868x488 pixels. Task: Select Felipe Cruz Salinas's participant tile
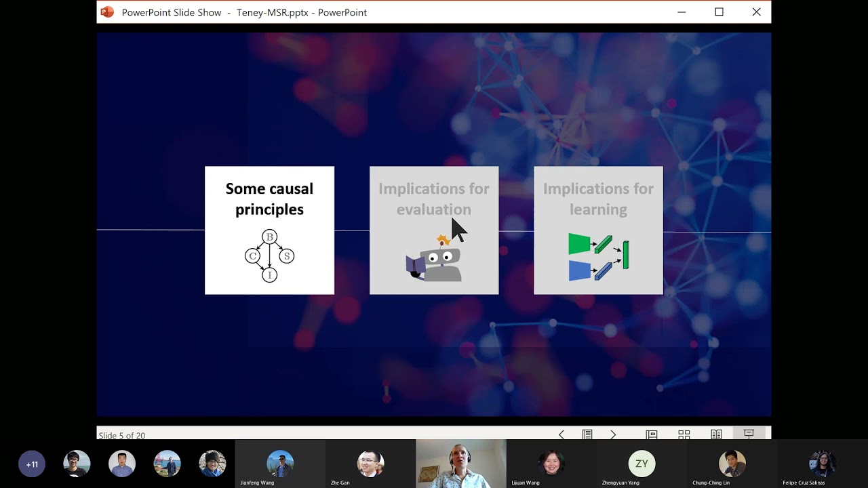(822, 464)
